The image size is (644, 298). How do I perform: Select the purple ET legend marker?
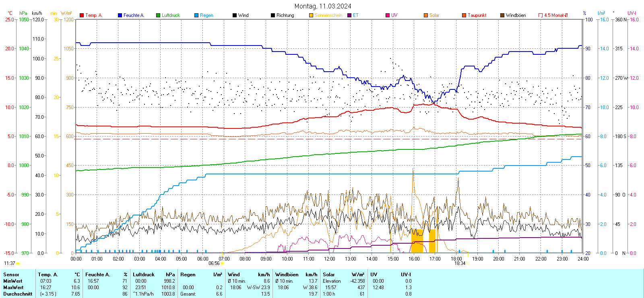pos(349,15)
